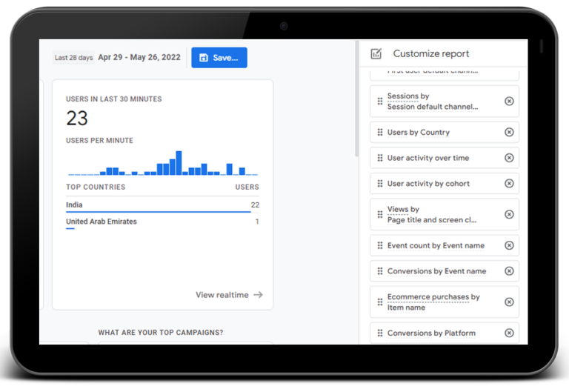569x392 pixels.
Task: Select the Users by Country card text
Action: [419, 133]
